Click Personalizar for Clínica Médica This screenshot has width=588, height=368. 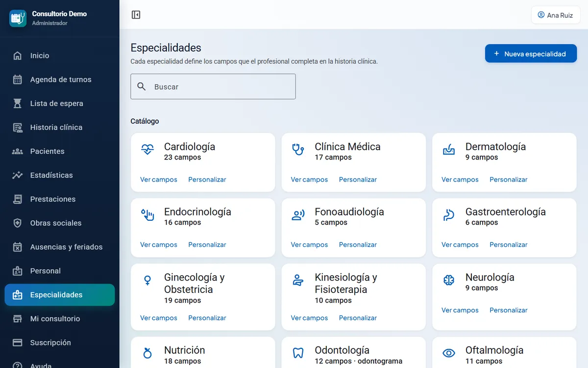358,180
